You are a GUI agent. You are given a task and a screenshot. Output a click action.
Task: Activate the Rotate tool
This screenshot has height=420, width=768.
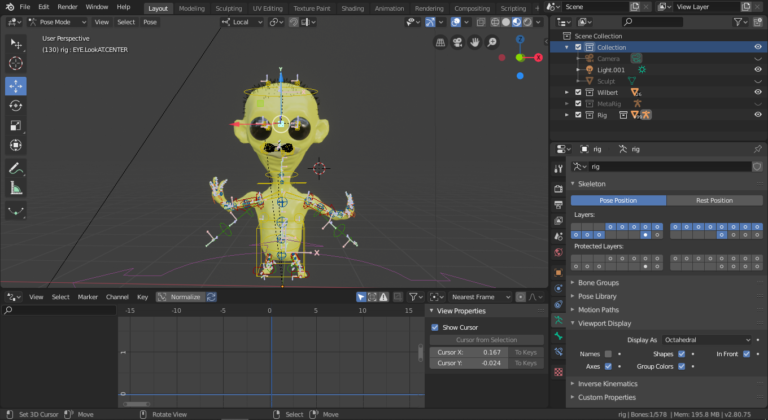point(16,105)
